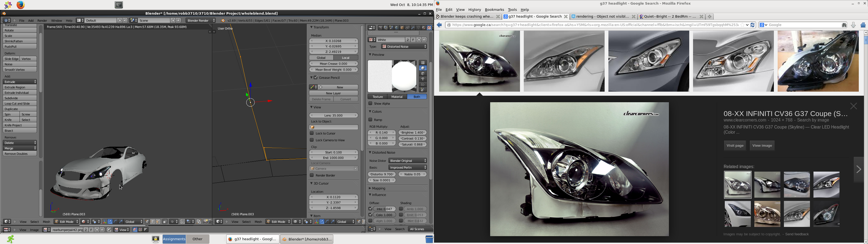Open the Render Layers properties tab
The width and height of the screenshot is (868, 244).
pos(386,28)
